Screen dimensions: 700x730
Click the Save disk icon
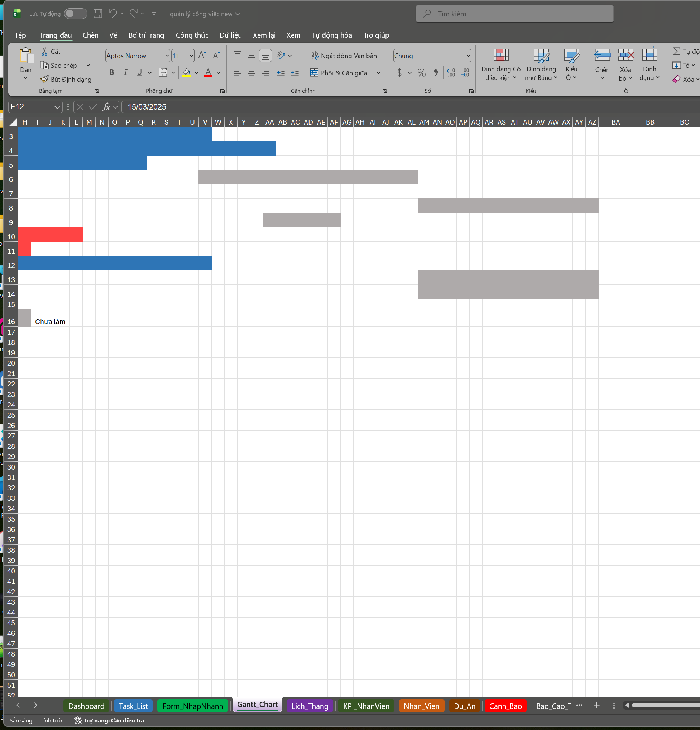click(97, 14)
